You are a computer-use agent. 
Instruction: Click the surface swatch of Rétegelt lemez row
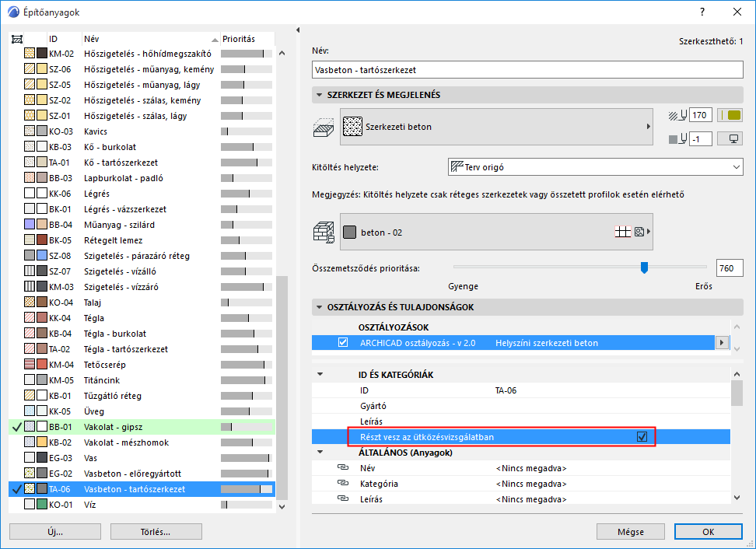pos(42,240)
